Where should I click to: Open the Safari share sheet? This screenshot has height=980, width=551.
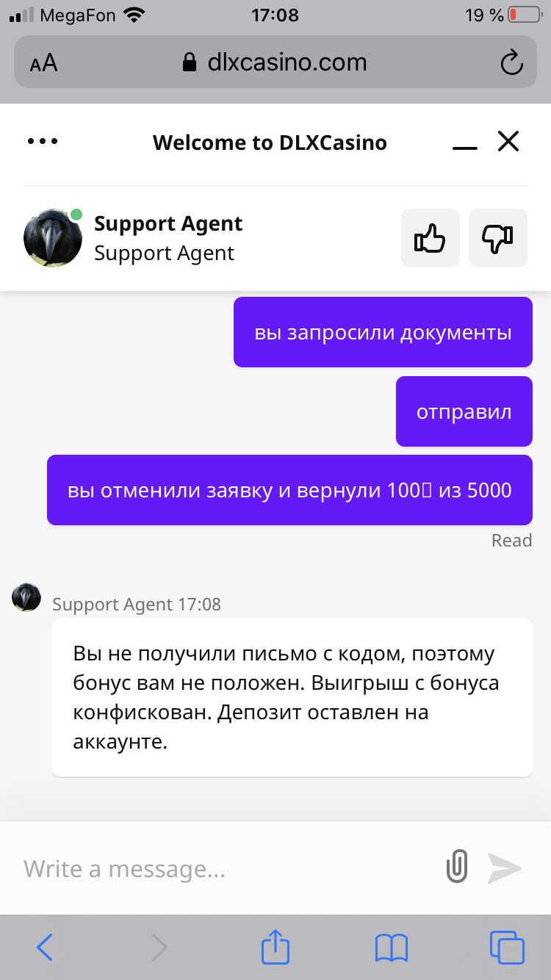pos(275,946)
